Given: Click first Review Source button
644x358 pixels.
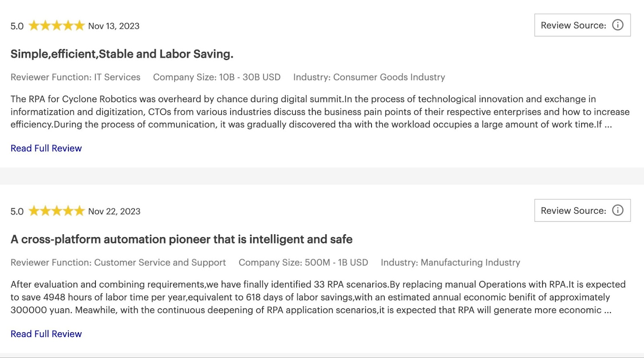Looking at the screenshot, I should [582, 25].
